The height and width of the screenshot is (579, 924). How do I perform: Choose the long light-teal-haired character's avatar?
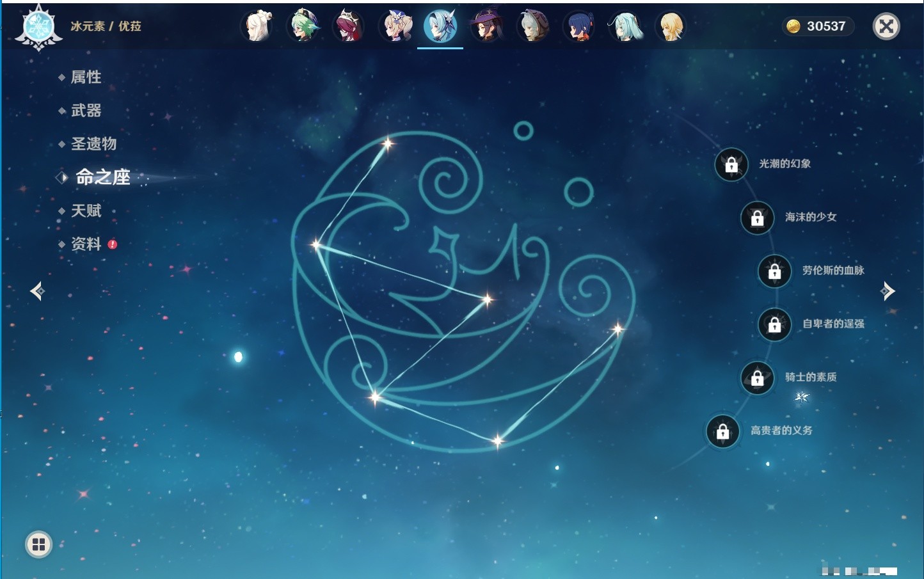click(625, 26)
